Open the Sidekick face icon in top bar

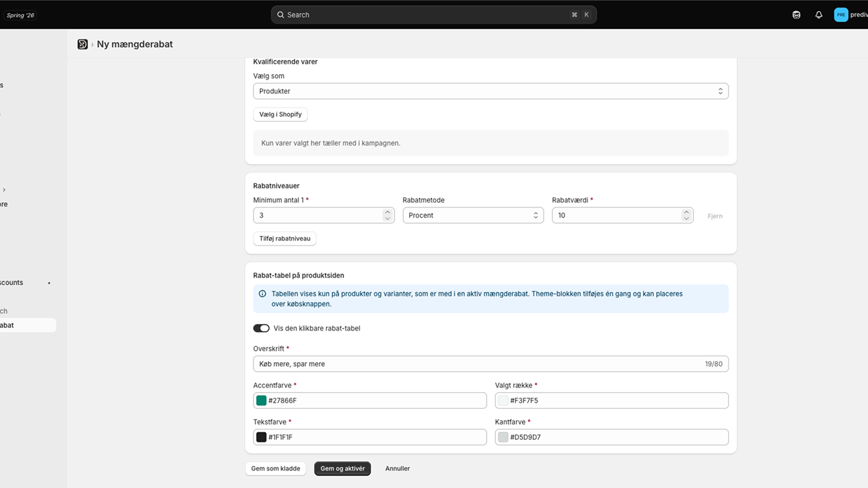click(x=796, y=15)
